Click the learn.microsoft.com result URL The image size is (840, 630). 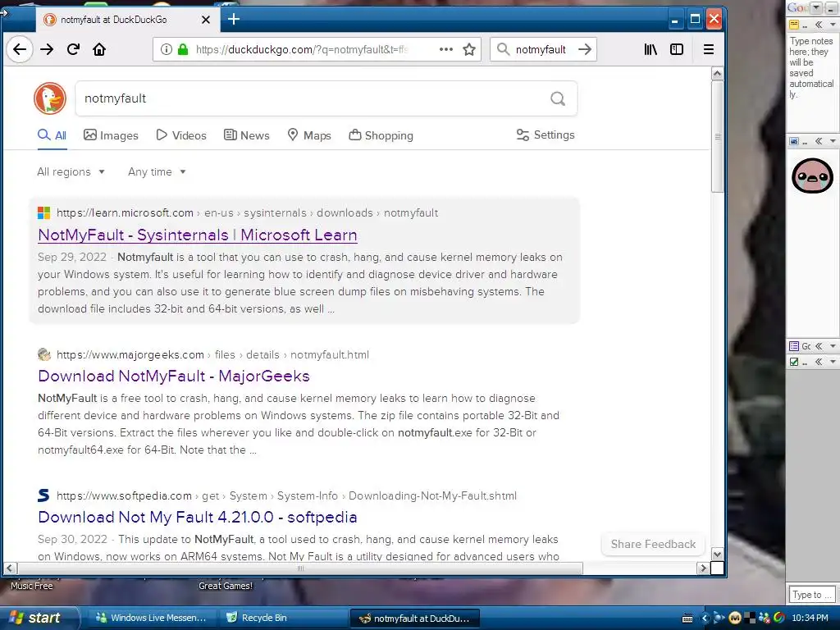pyautogui.click(x=247, y=212)
